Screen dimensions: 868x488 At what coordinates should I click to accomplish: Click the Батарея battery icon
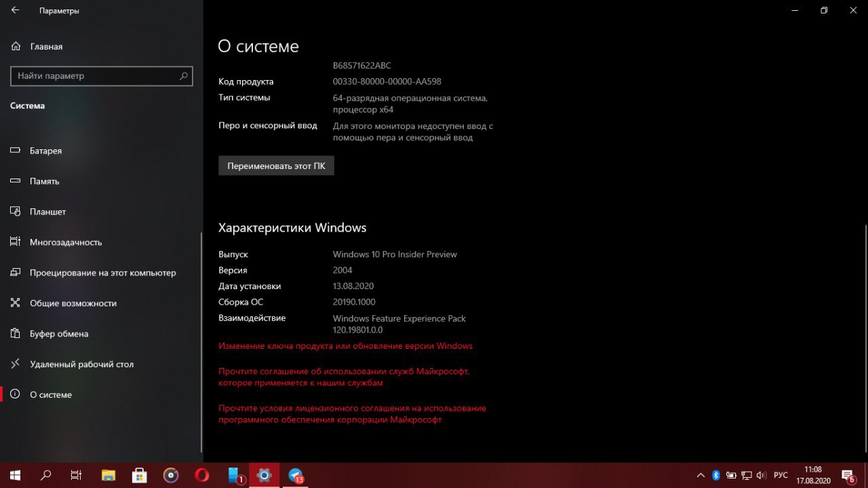tap(16, 151)
